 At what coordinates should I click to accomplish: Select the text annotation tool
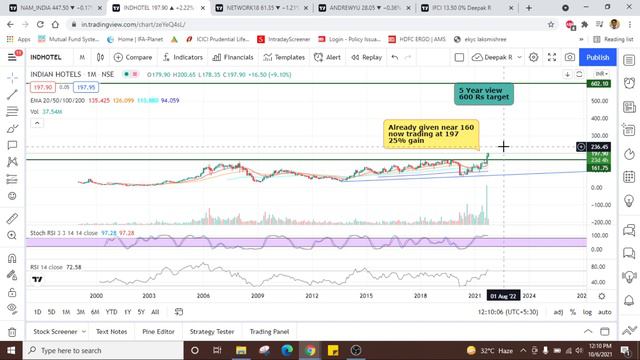pyautogui.click(x=12, y=145)
